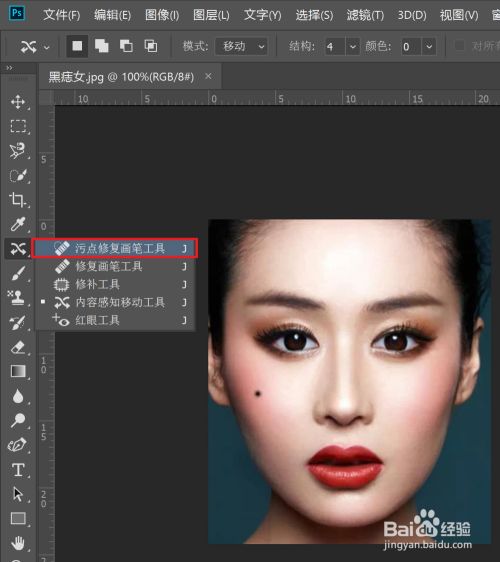Select the Quick Selection tool
Image resolution: width=500 pixels, height=562 pixels.
18,175
